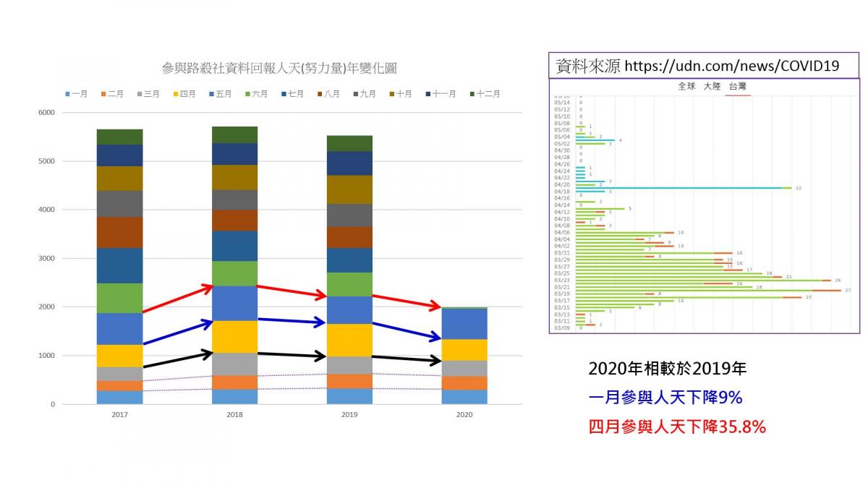Click the 五月 legend marker
The height and width of the screenshot is (488, 868).
tap(212, 94)
